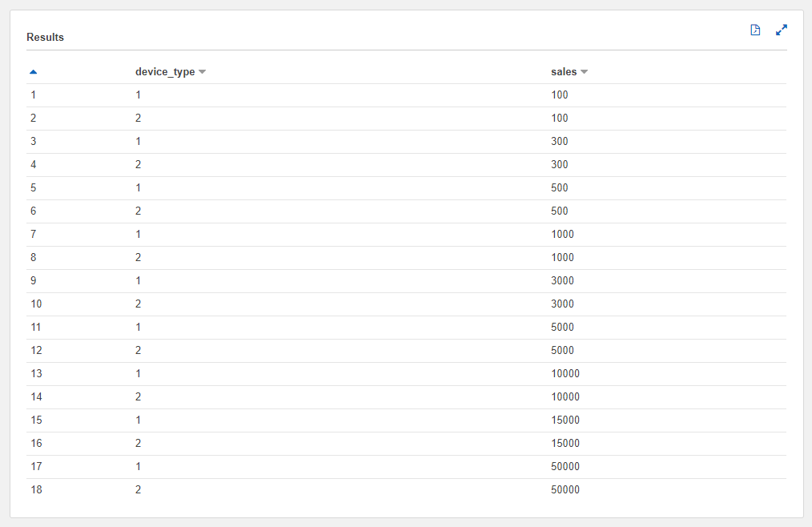Click sales value 3000 in row 10
812x527 pixels.
click(562, 304)
